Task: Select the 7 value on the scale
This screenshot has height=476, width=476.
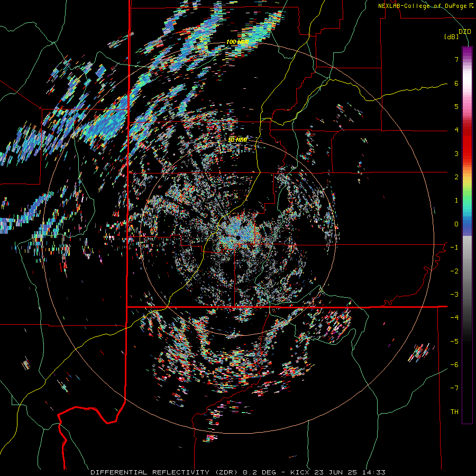Action: click(456, 59)
